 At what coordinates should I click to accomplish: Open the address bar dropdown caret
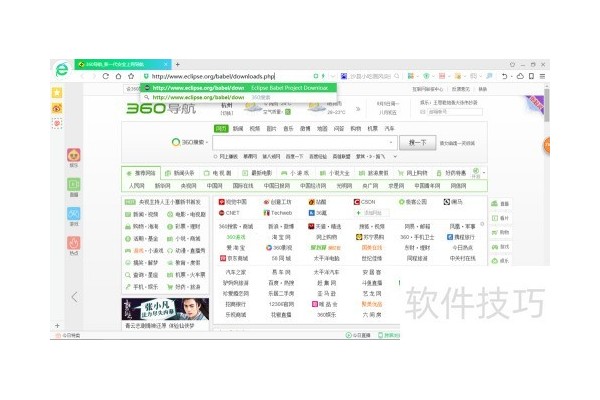(333, 76)
